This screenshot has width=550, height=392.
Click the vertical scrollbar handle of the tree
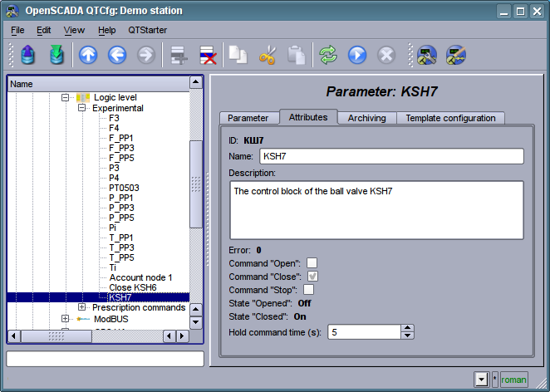196,184
